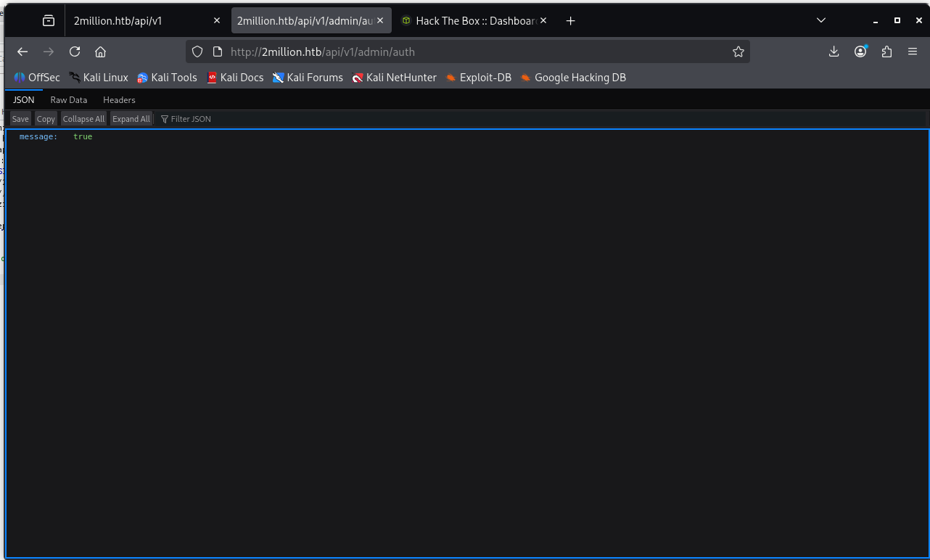Click the shield tracking protection icon

pyautogui.click(x=197, y=52)
